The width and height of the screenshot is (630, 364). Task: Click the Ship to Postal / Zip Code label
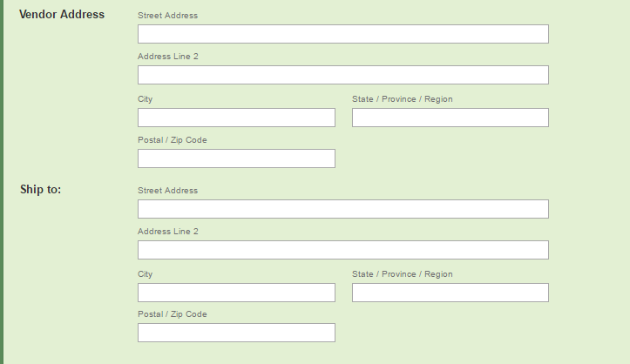tap(173, 314)
